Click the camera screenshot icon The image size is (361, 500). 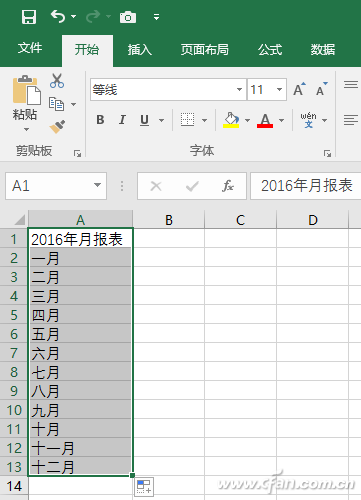(128, 17)
